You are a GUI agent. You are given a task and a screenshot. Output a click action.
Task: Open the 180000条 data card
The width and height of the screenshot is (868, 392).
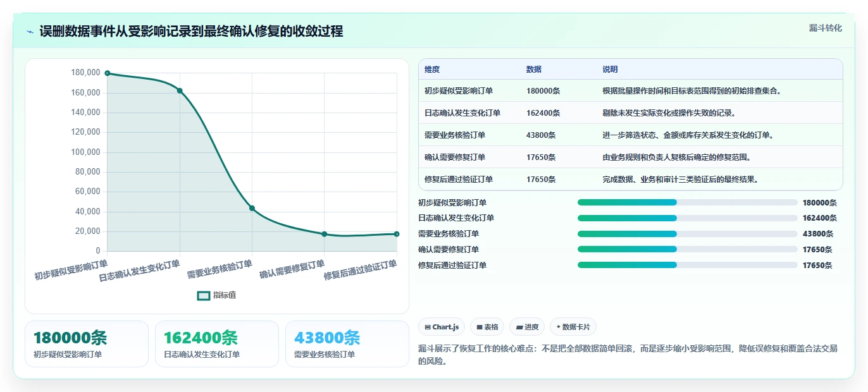point(87,344)
